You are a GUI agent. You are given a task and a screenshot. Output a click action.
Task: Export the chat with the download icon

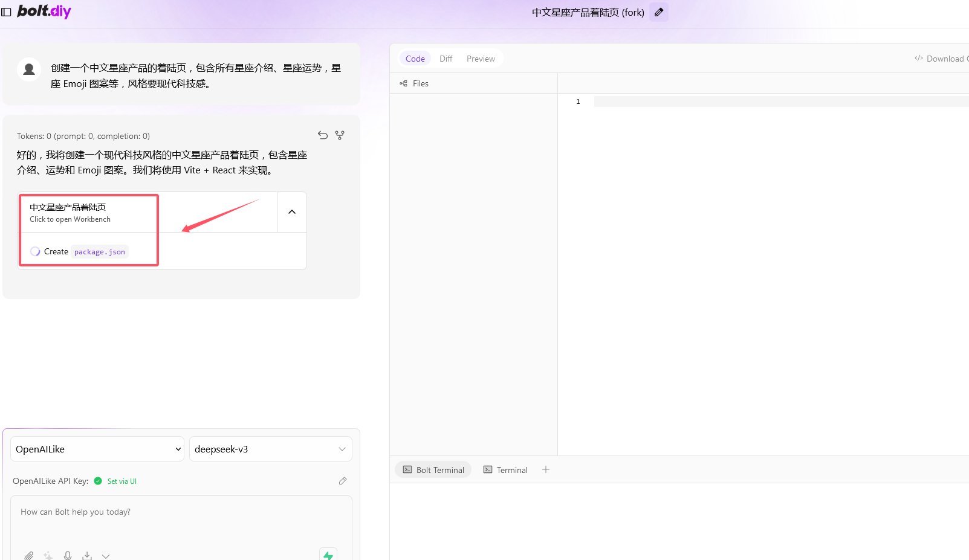click(x=87, y=556)
